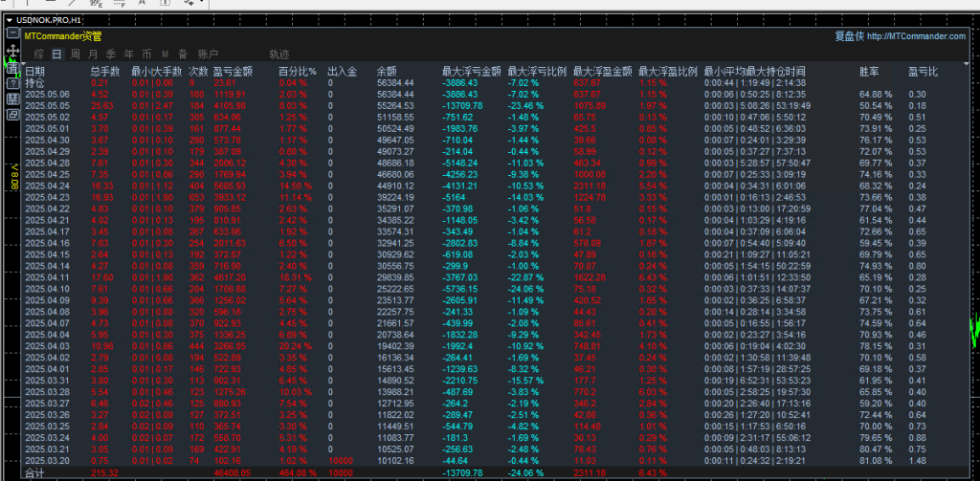Select the 季 (quarterly) tab
The image size is (980, 481).
click(x=111, y=55)
